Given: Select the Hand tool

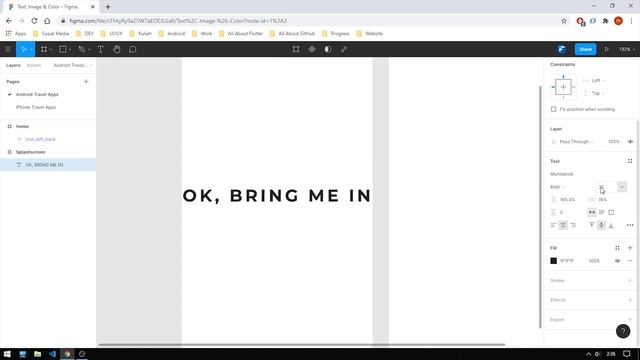Looking at the screenshot, I should point(117,49).
